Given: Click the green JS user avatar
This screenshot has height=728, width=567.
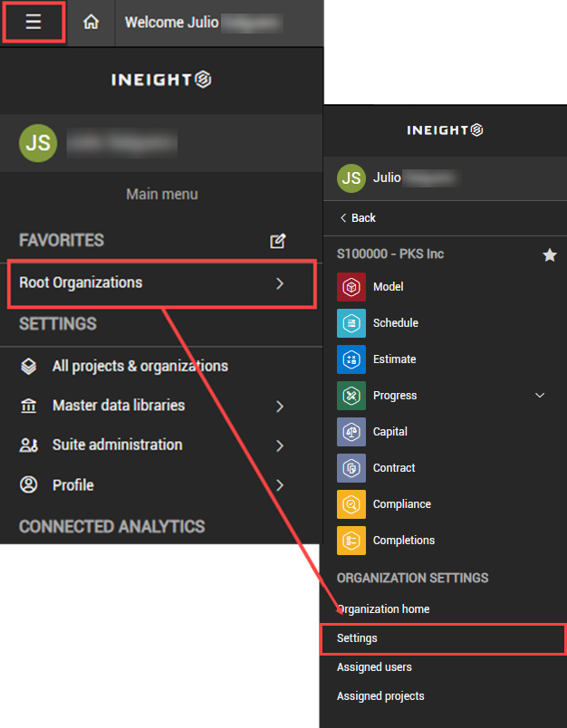Looking at the screenshot, I should [x=37, y=142].
